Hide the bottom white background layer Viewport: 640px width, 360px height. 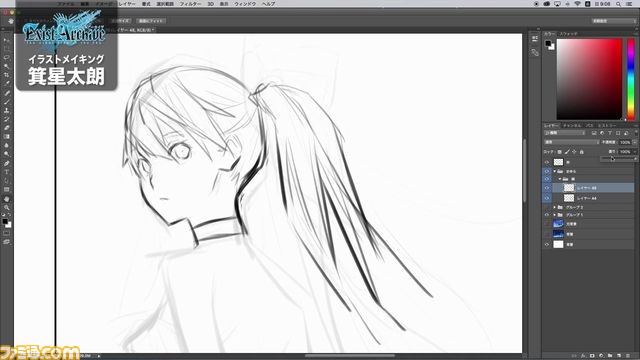click(547, 244)
